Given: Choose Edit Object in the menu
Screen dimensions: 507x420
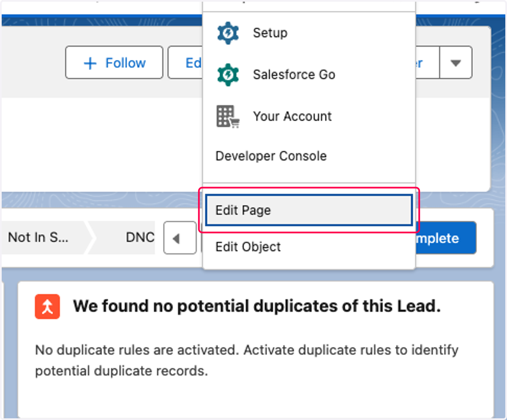Looking at the screenshot, I should coord(309,247).
